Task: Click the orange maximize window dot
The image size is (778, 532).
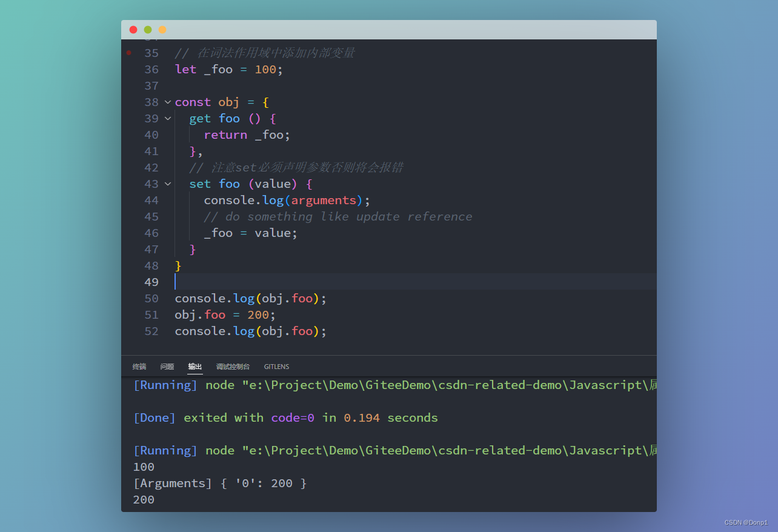Action: point(162,30)
